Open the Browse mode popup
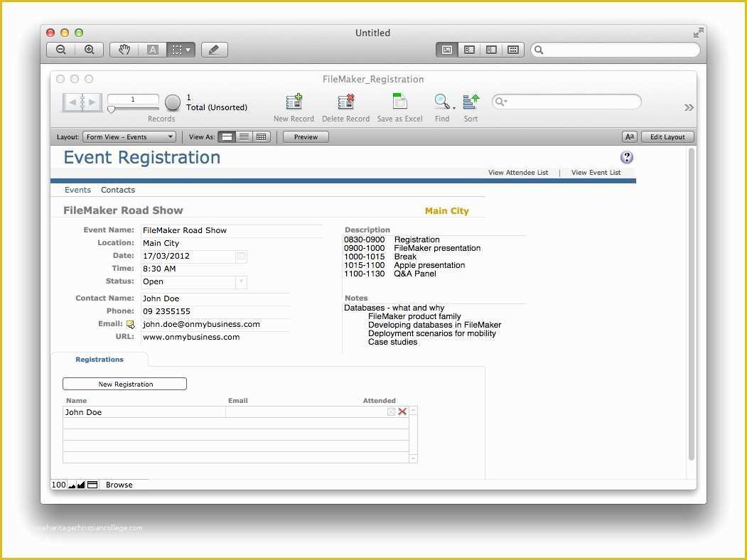This screenshot has height=560, width=747. (119, 485)
